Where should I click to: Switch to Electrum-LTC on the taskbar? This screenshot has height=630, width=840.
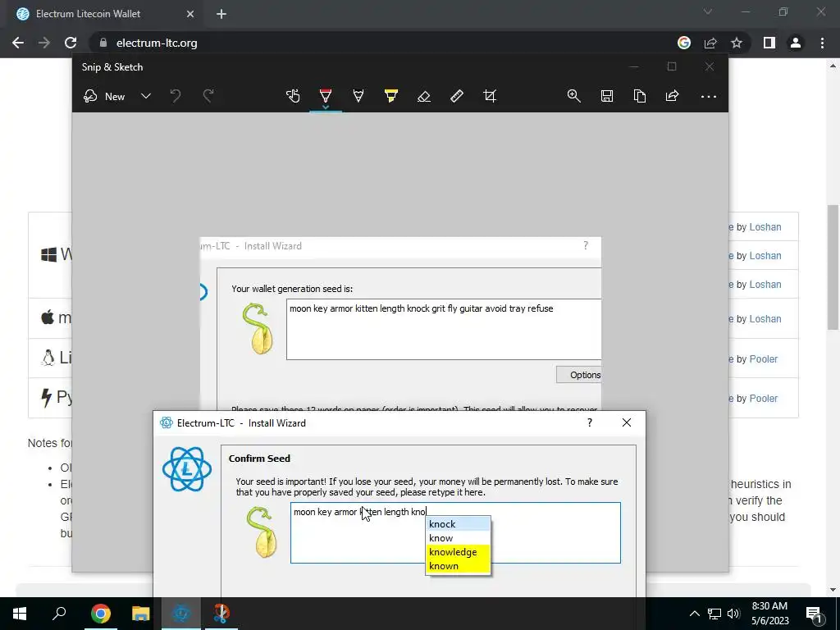(181, 614)
